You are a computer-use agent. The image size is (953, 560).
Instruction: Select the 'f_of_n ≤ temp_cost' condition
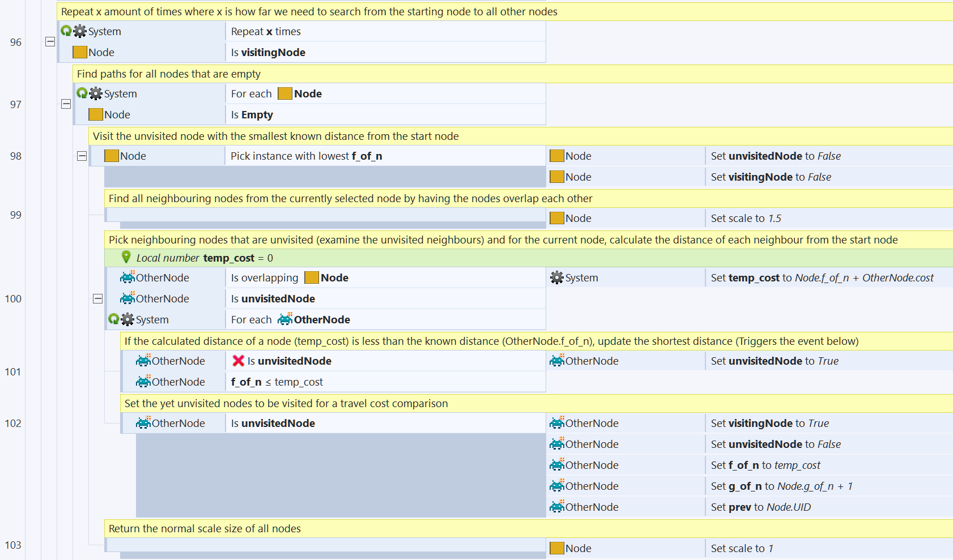pyautogui.click(x=276, y=382)
